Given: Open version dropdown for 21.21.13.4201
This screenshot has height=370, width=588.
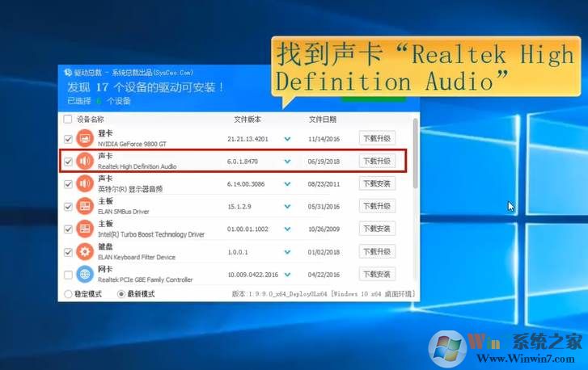Looking at the screenshot, I should [287, 139].
